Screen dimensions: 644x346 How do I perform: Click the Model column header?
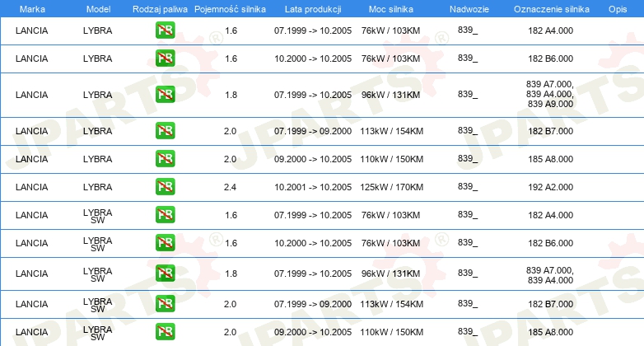(x=98, y=9)
